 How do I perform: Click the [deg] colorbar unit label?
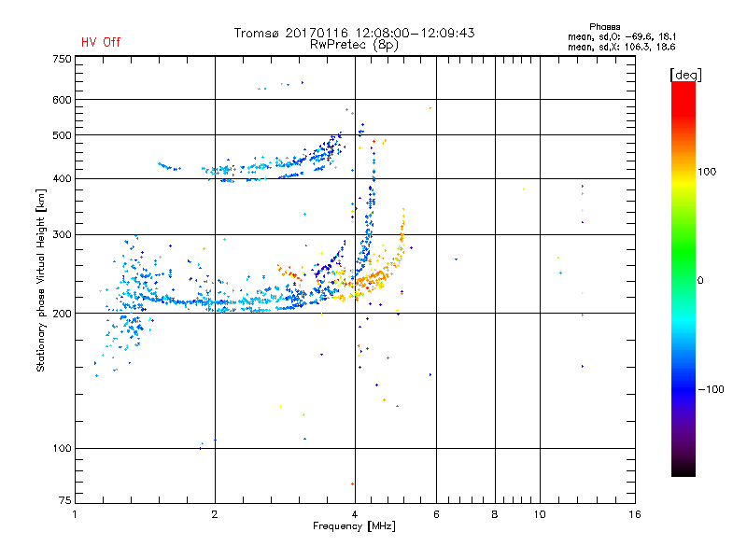coord(685,75)
